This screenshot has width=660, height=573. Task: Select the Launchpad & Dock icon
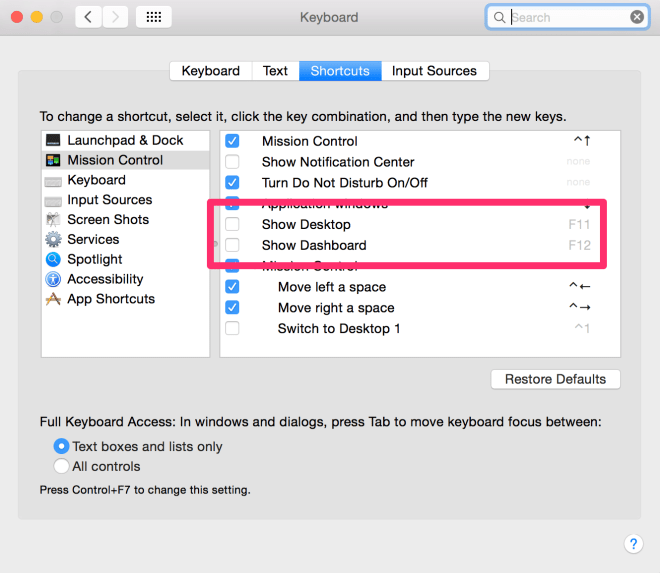pyautogui.click(x=53, y=141)
